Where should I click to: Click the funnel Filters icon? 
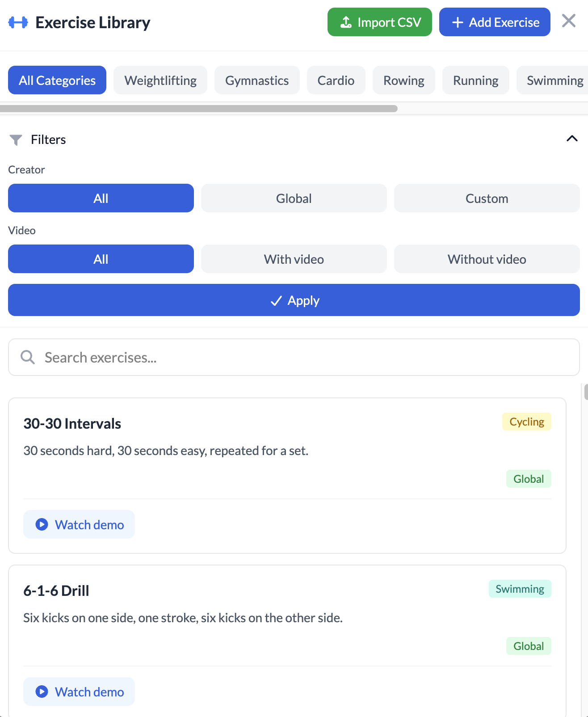(x=16, y=140)
